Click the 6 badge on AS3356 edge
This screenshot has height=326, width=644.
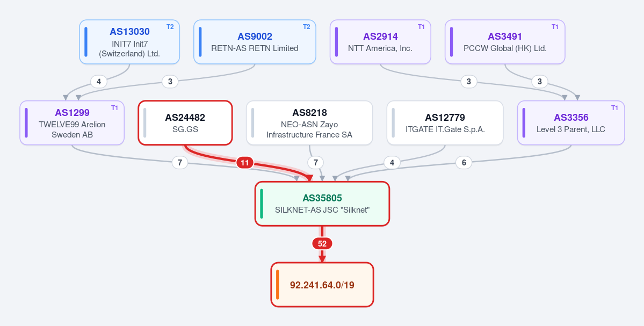(464, 163)
